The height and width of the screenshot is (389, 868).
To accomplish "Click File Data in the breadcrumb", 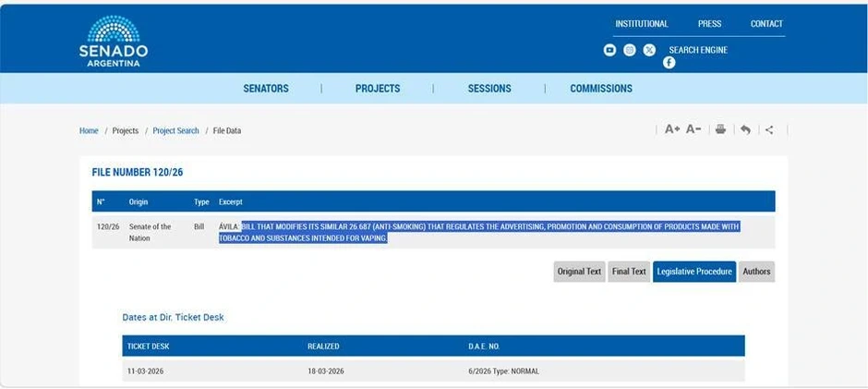I will [227, 131].
